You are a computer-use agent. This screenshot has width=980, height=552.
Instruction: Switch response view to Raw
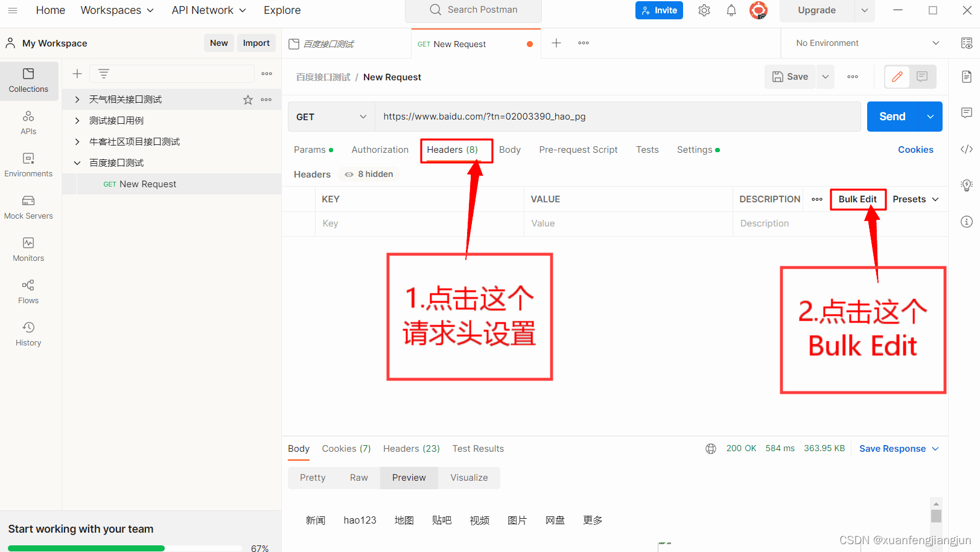click(359, 478)
